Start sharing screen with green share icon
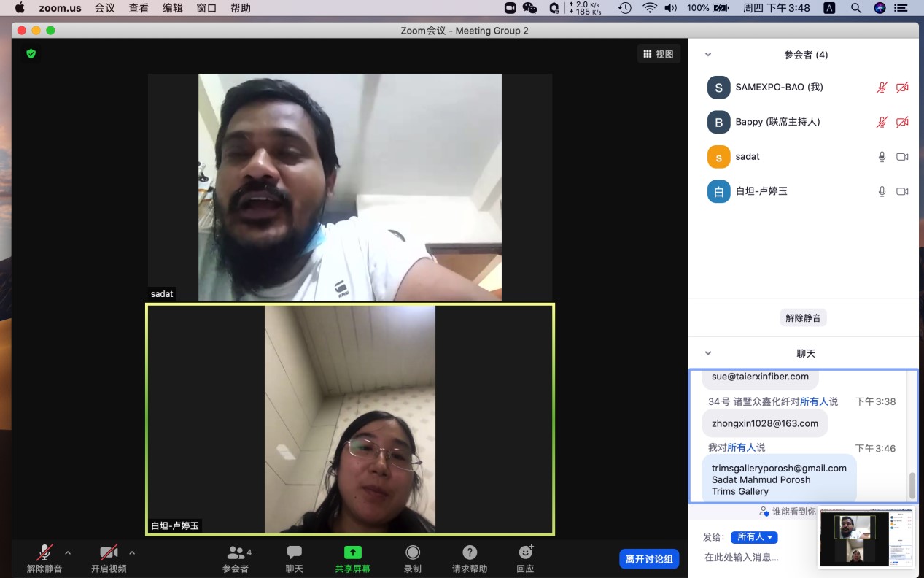Image resolution: width=924 pixels, height=578 pixels. [352, 553]
